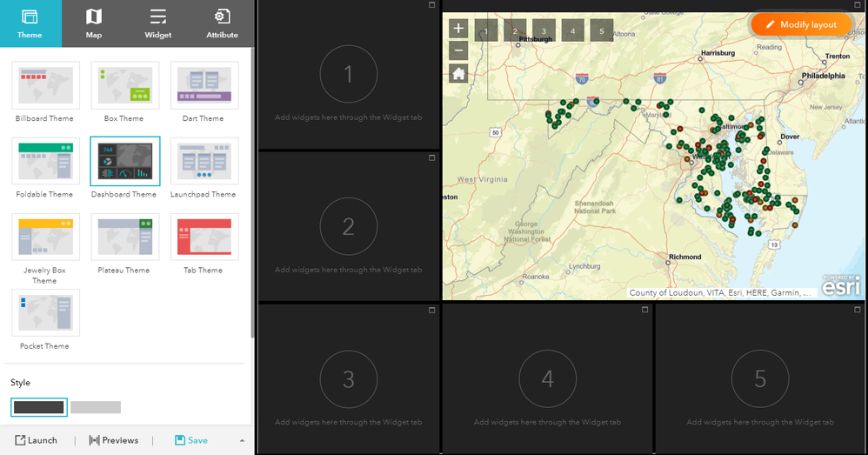Click the circled number 1 placeholder
Viewport: 868px width, 455px height.
coord(349,74)
